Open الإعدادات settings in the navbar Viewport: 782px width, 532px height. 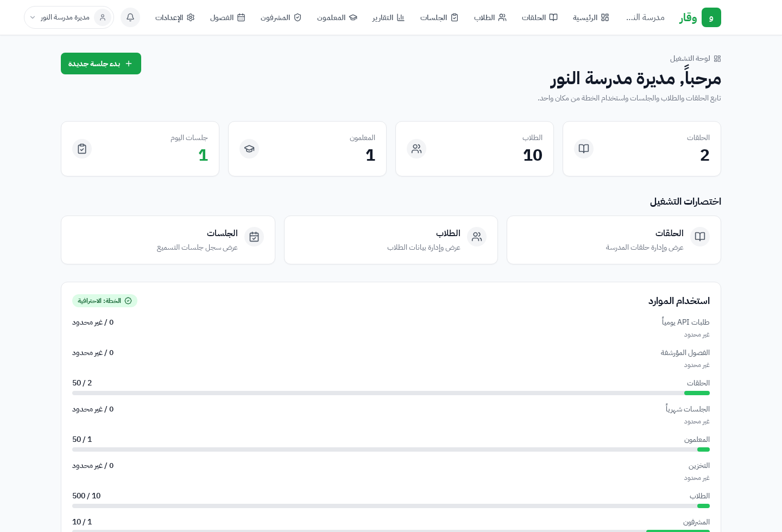[175, 17]
